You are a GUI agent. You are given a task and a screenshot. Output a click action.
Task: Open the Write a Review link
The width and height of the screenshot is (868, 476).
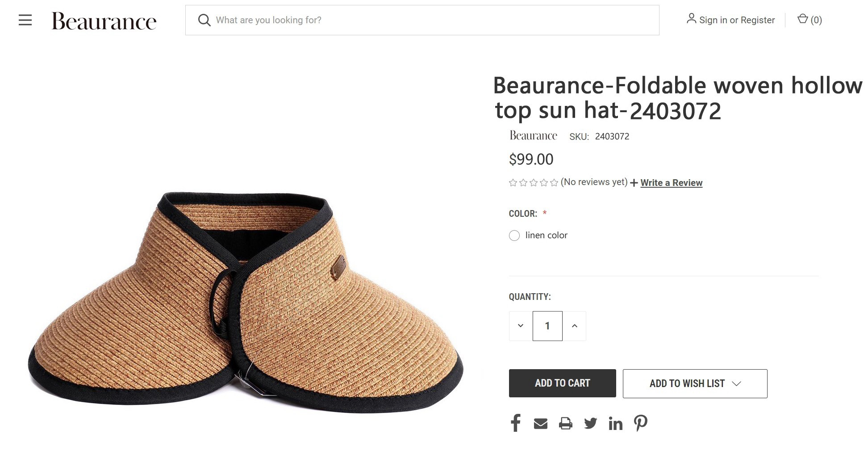coord(671,183)
